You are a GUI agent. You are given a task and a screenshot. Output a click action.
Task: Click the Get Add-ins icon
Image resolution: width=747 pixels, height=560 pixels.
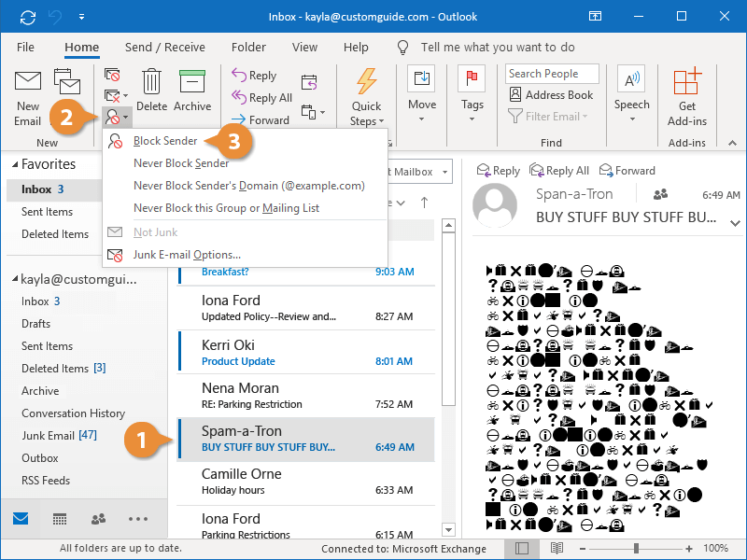(687, 81)
